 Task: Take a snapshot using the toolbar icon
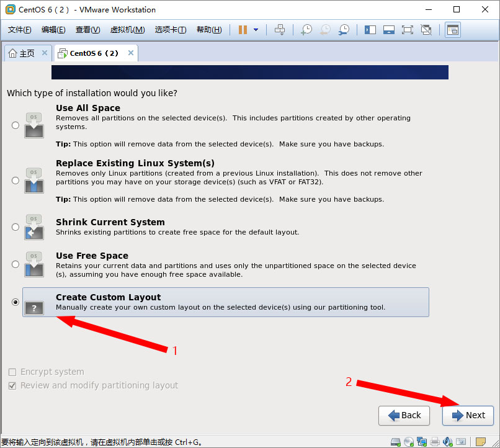tap(306, 30)
